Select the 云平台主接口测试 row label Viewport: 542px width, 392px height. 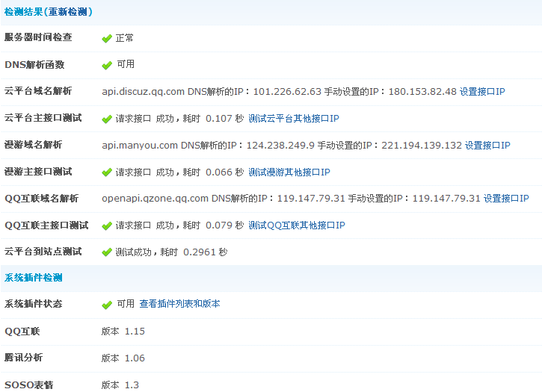pyautogui.click(x=43, y=118)
